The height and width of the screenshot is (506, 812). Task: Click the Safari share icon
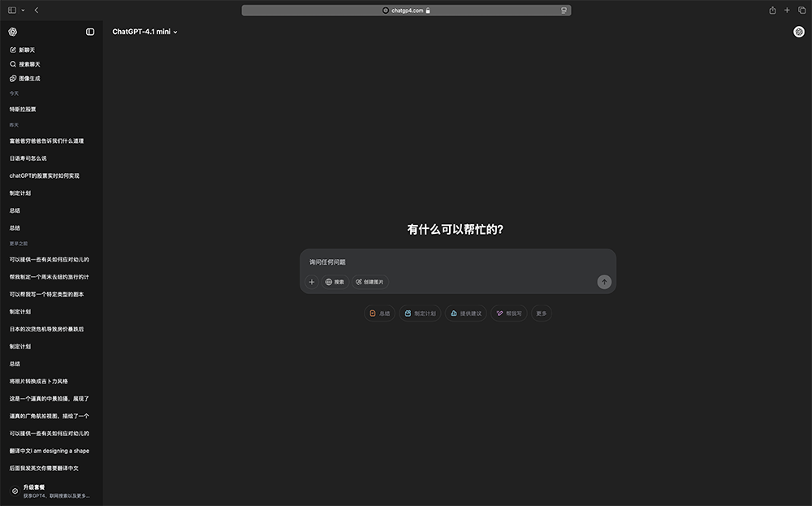[x=772, y=11]
